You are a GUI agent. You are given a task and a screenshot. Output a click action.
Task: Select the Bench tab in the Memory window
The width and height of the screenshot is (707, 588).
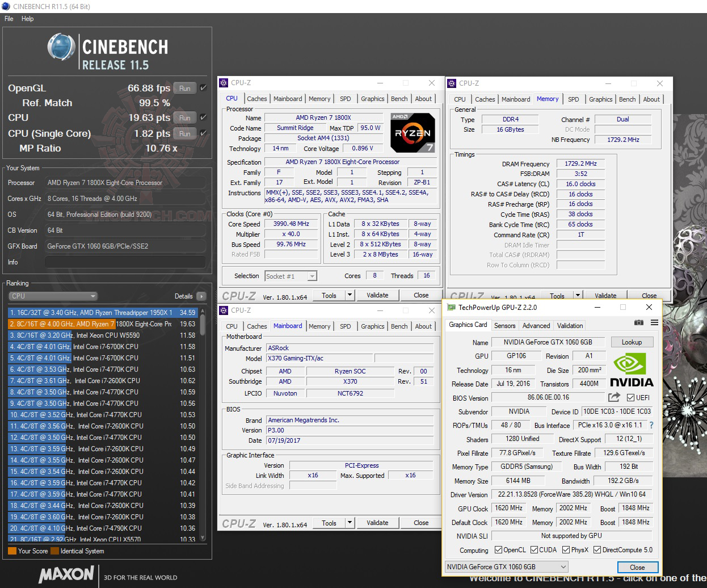pos(627,99)
